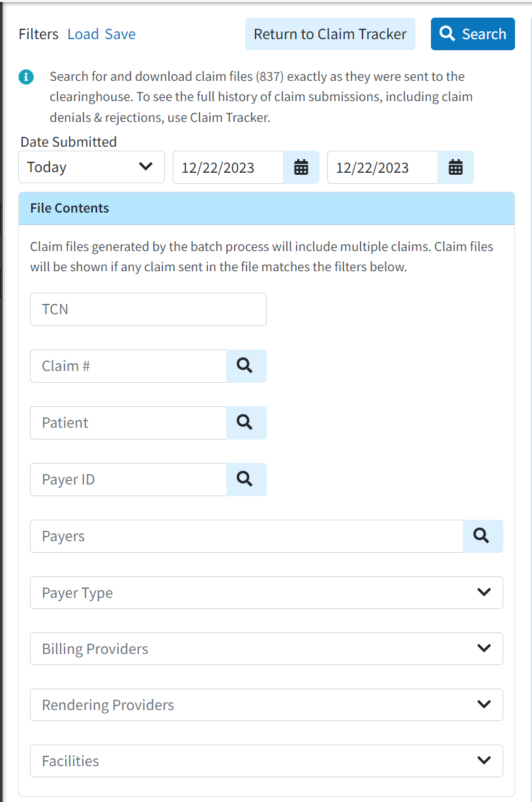The image size is (532, 802).
Task: Click the Load filters link
Action: (x=80, y=34)
